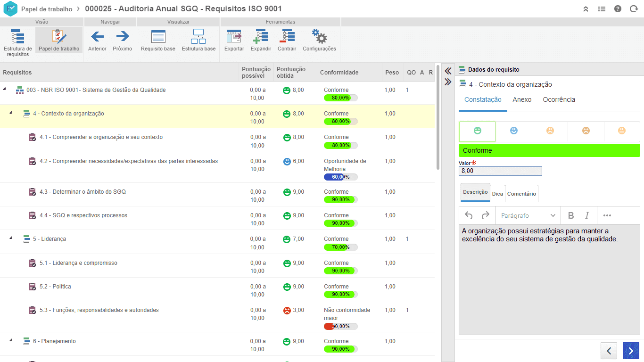Switch to Constatação tab
The height and width of the screenshot is (362, 644).
(x=483, y=99)
